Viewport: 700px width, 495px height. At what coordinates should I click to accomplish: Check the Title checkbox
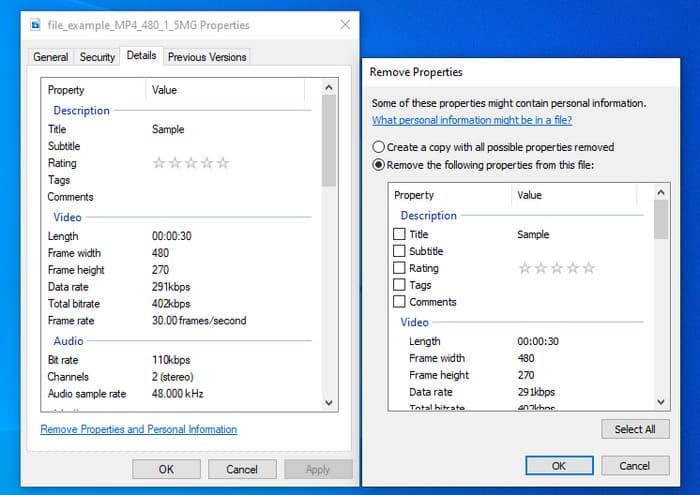tap(399, 234)
